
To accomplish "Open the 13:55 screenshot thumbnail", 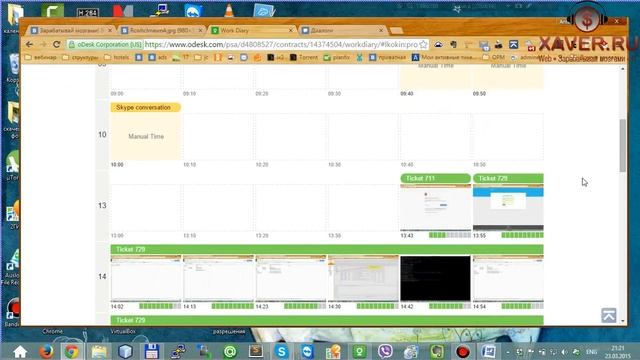I will pos(508,207).
